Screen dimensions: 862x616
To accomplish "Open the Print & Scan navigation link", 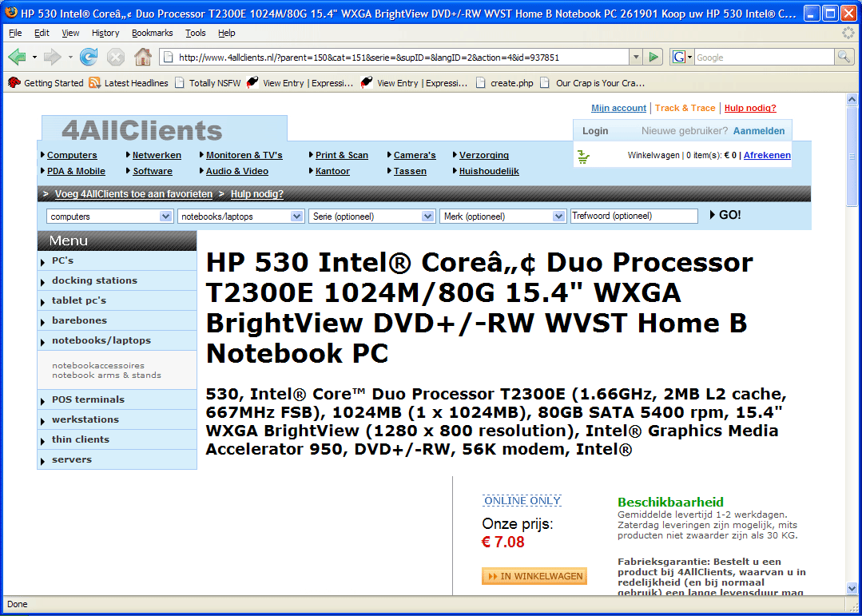I will pos(342,155).
